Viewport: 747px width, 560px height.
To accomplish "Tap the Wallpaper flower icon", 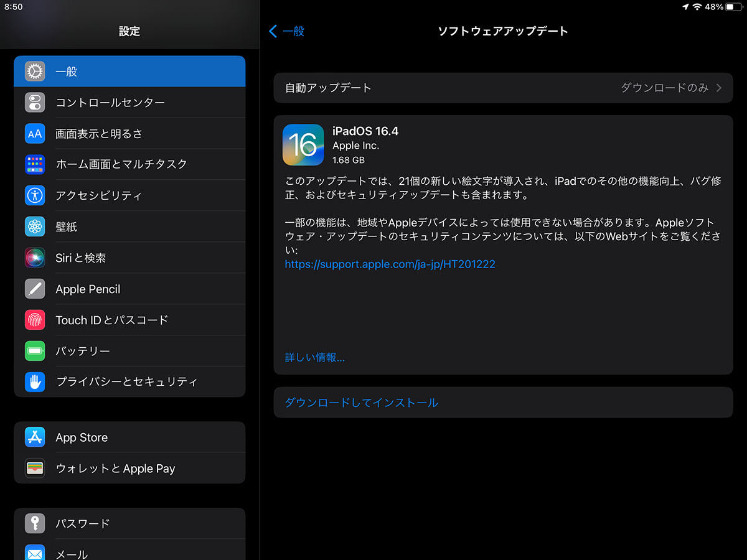I will [x=35, y=226].
